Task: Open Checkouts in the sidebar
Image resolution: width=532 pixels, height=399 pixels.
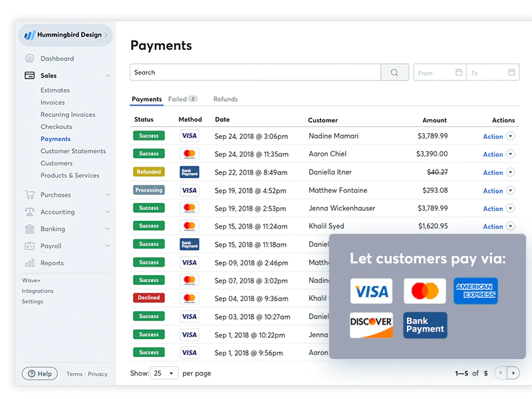Action: tap(57, 126)
